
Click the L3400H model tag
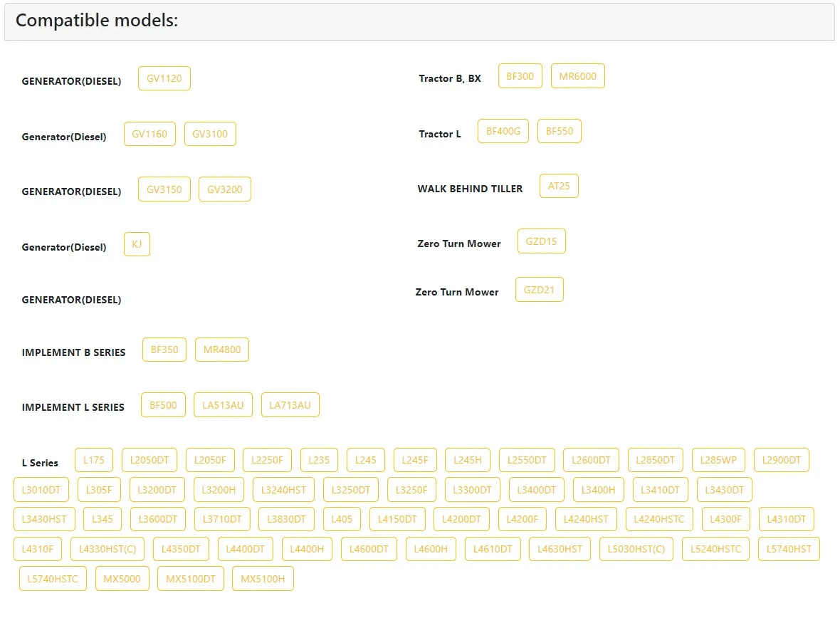tap(599, 490)
